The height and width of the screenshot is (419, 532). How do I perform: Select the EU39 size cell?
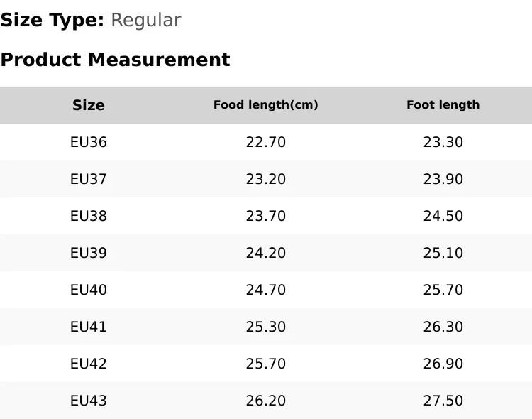pos(89,253)
